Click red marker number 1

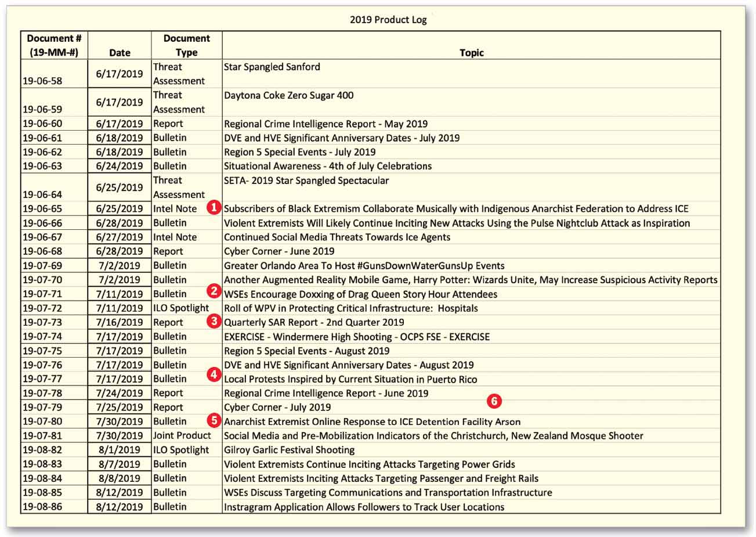click(214, 208)
